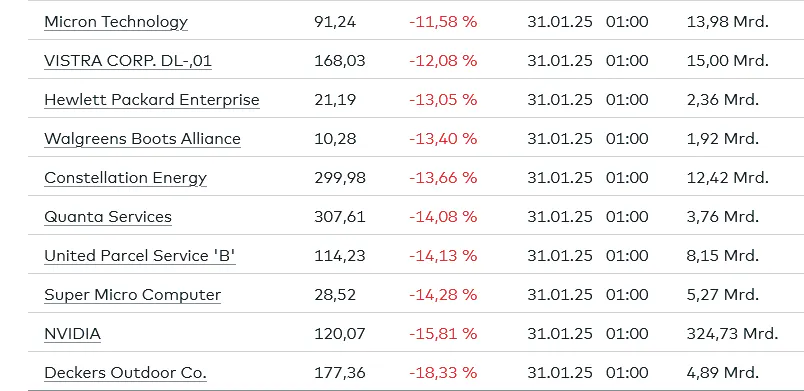The image size is (804, 391).
Task: Click Micron Technology's -11,58 % value
Action: pos(443,22)
